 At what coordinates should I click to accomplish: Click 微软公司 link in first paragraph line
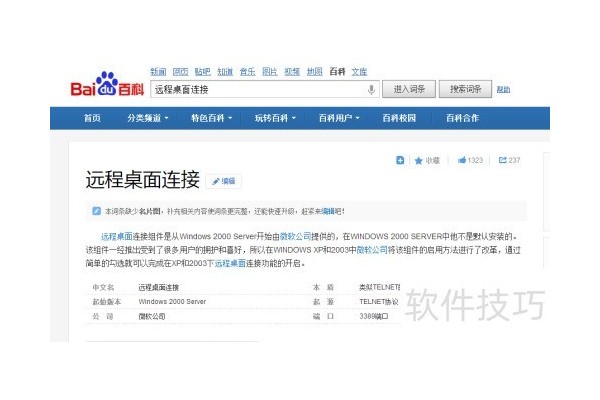(x=295, y=236)
